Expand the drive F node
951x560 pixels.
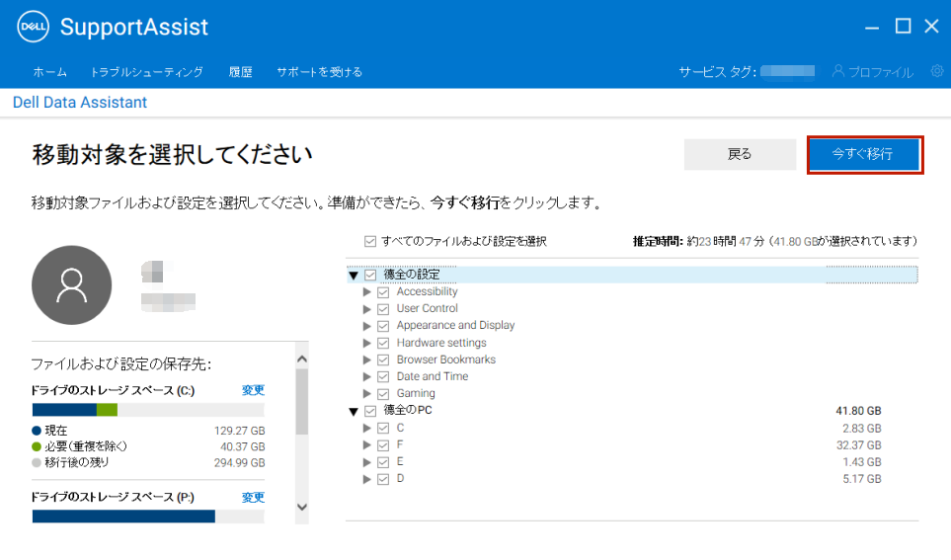click(x=367, y=444)
